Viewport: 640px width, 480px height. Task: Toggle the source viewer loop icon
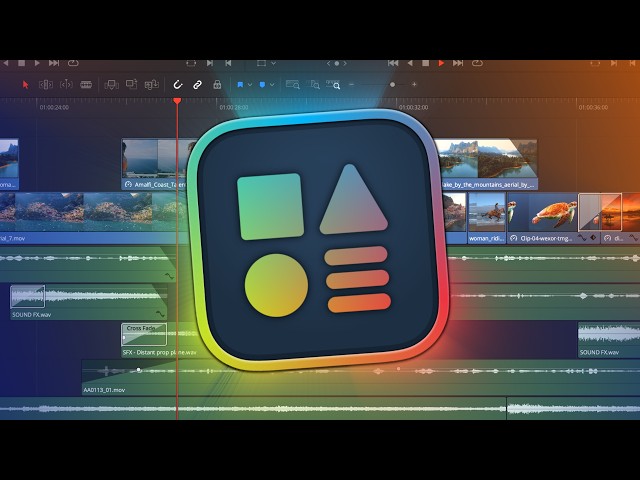[x=73, y=63]
